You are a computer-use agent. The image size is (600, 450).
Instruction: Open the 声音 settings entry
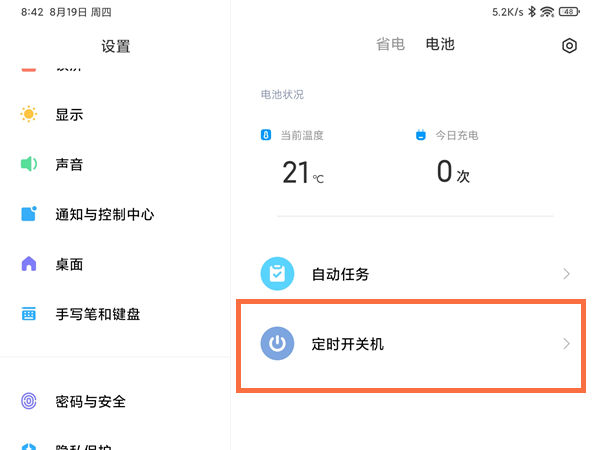point(69,164)
